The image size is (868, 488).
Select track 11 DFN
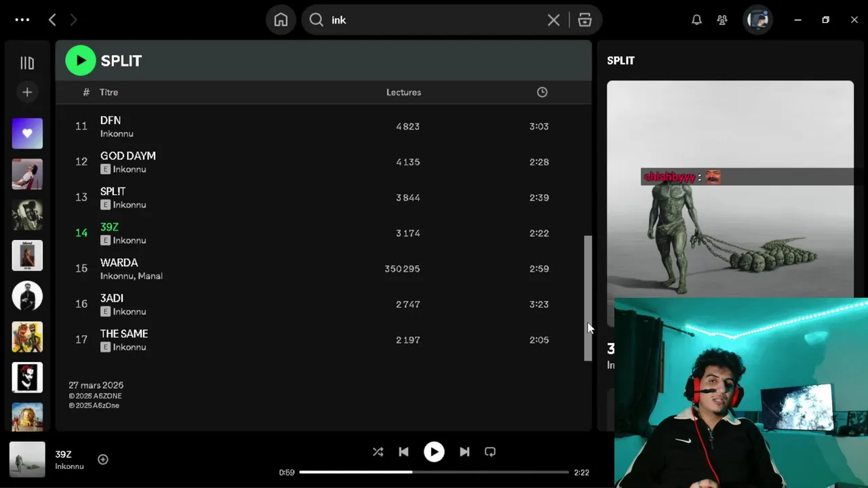pos(323,126)
